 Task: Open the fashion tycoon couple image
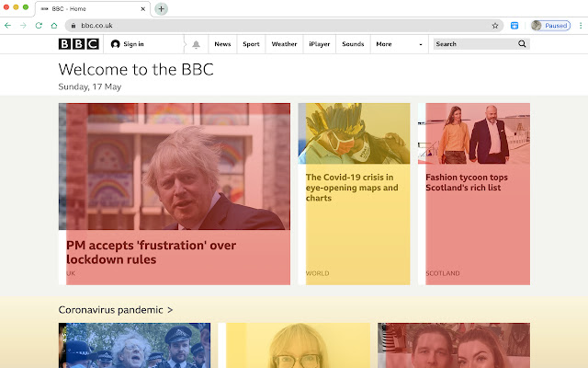click(474, 133)
